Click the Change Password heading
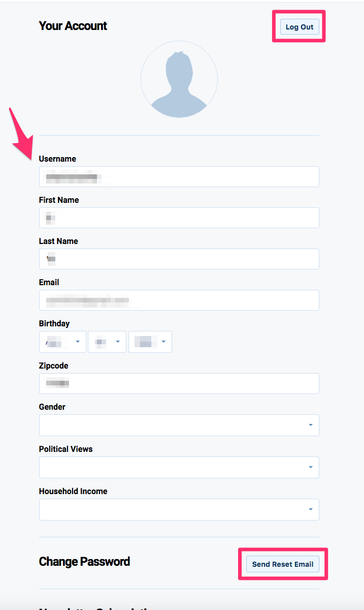The height and width of the screenshot is (610, 364). [x=84, y=562]
